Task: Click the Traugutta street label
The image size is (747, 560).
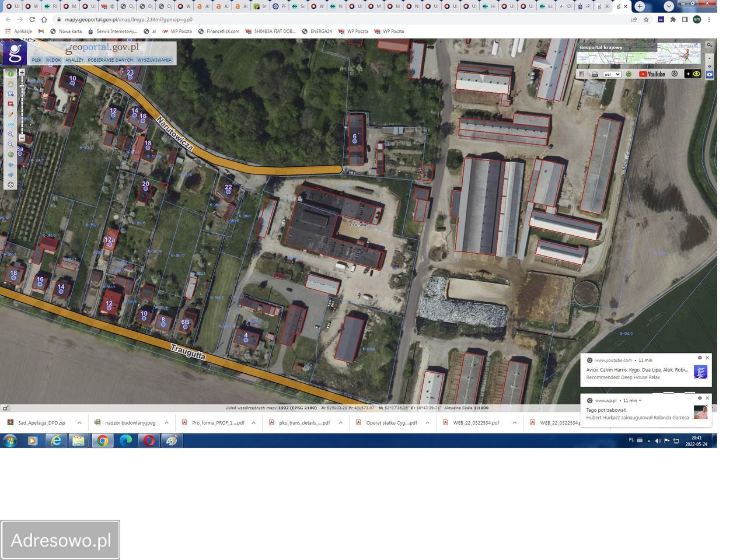Action: pos(188,352)
